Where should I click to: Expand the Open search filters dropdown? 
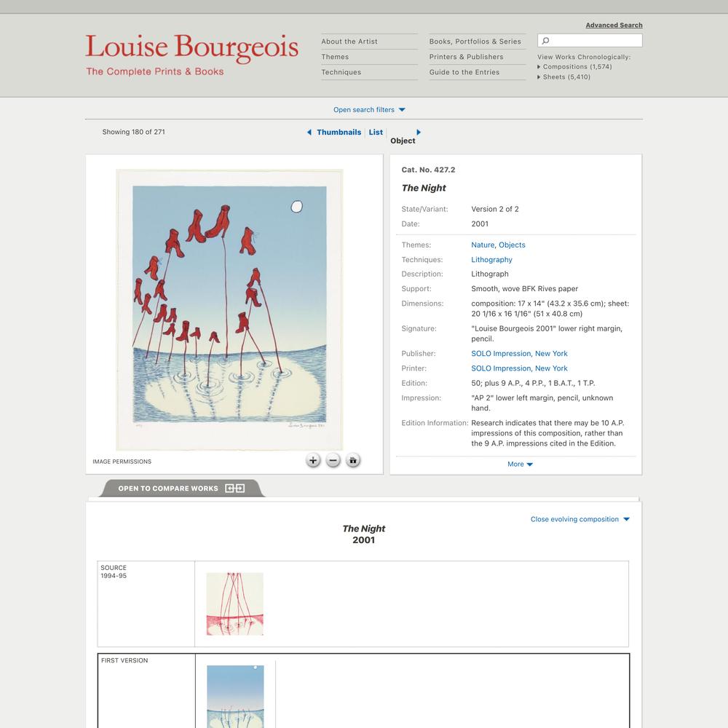[369, 110]
